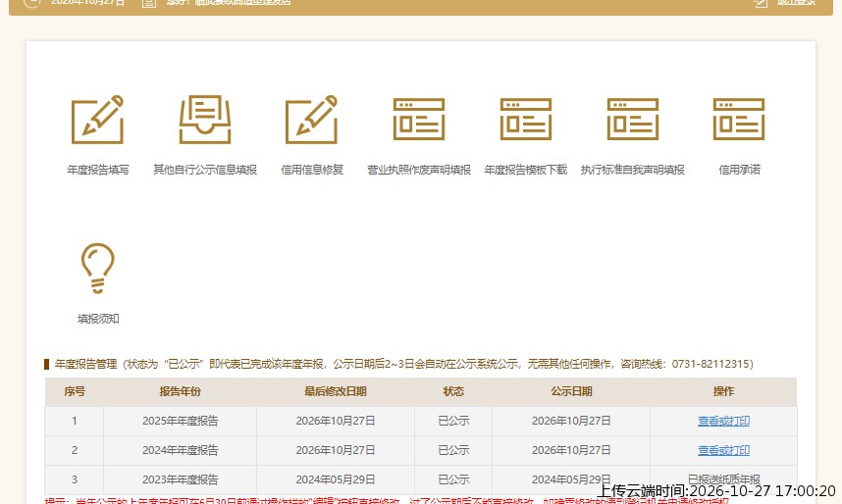
Task: Click the 信用信息修复 label
Action: 311,170
